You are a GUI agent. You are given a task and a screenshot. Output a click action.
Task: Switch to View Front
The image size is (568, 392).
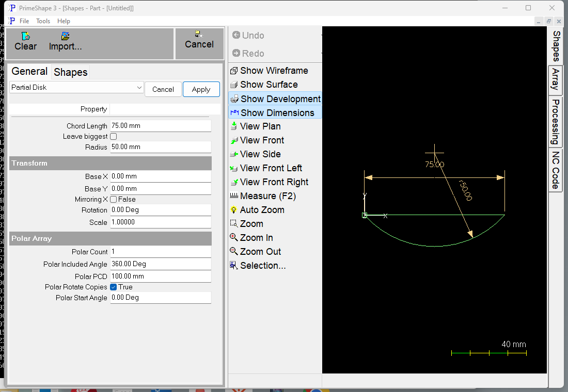(x=257, y=140)
